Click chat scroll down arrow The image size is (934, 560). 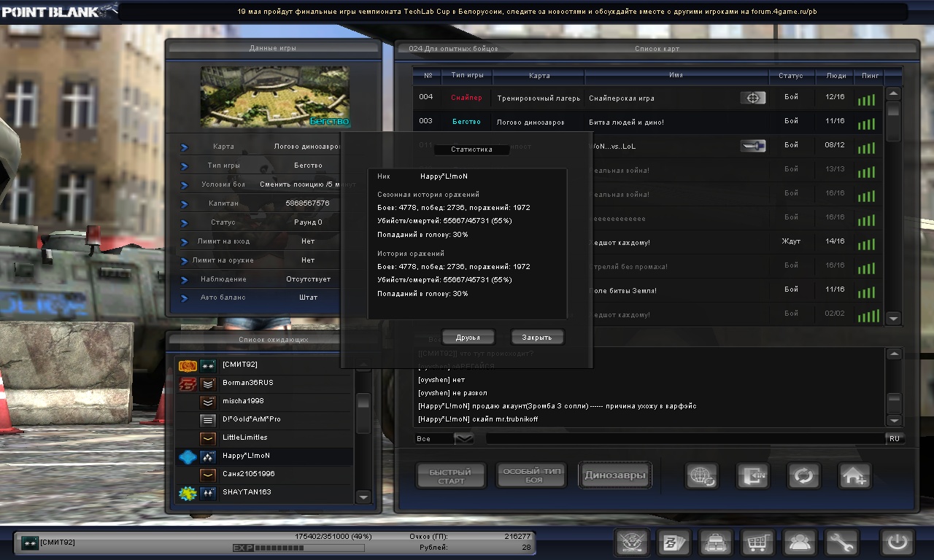[894, 421]
